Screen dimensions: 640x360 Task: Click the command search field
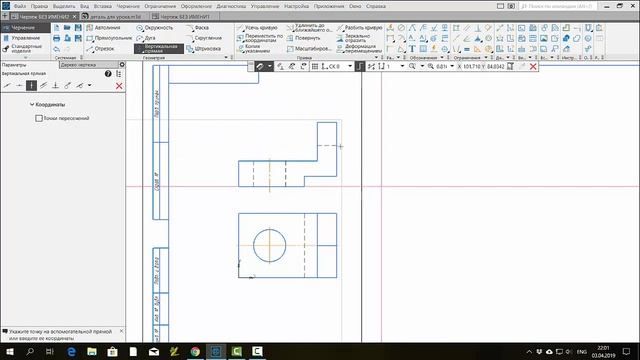click(558, 6)
